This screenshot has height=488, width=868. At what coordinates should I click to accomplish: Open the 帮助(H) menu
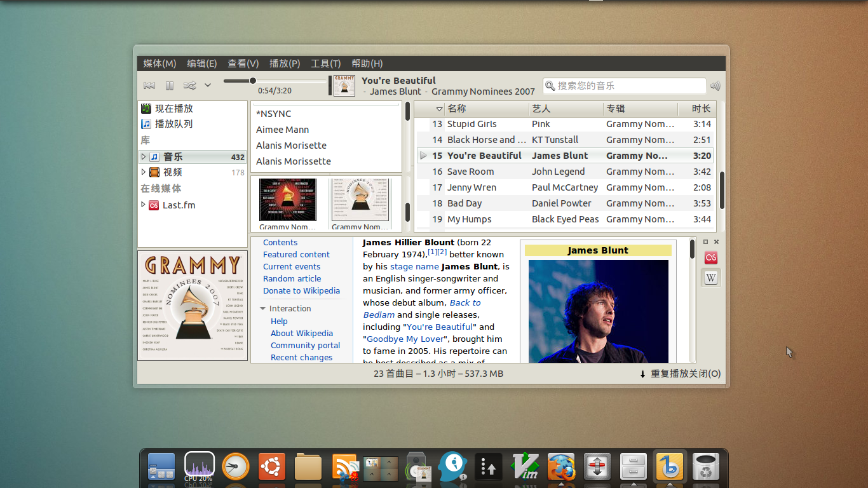coord(367,64)
